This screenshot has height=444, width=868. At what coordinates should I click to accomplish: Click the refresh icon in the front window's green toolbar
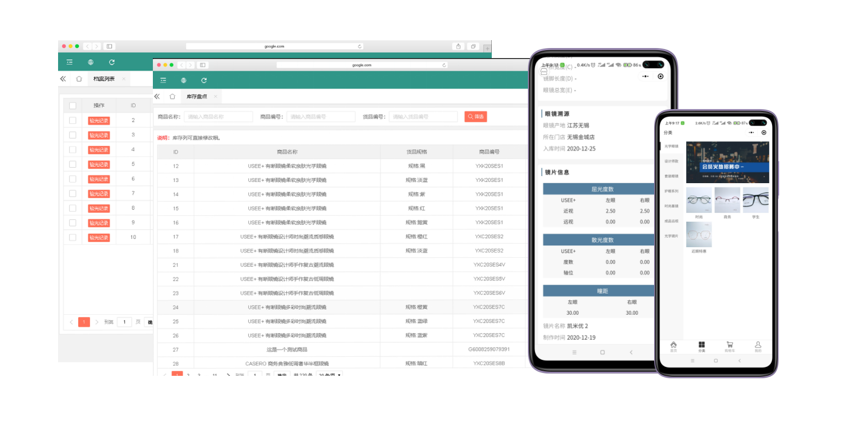click(x=204, y=80)
